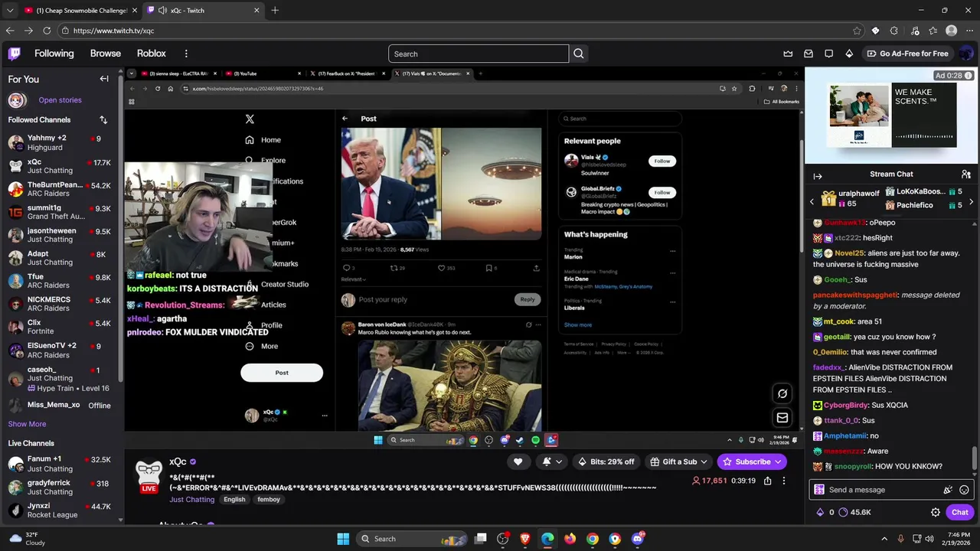This screenshot has width=980, height=551.
Task: Open stream options three-dot menu
Action: [x=783, y=481]
